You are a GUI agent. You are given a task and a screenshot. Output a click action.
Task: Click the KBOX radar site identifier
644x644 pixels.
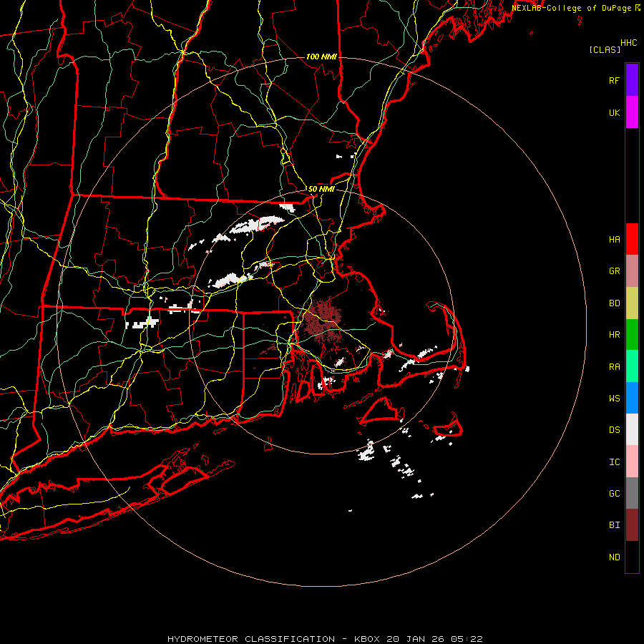click(367, 639)
